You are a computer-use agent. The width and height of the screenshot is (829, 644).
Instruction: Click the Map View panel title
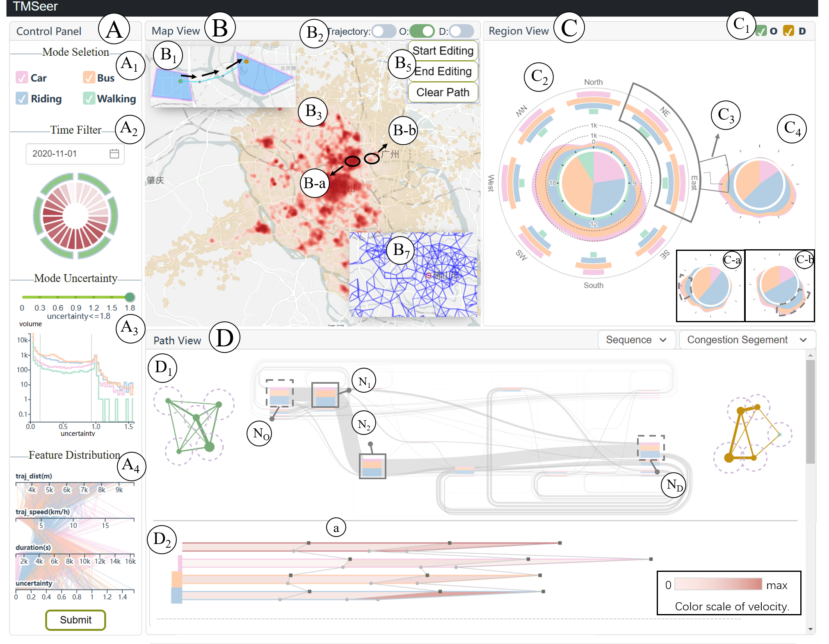[176, 31]
